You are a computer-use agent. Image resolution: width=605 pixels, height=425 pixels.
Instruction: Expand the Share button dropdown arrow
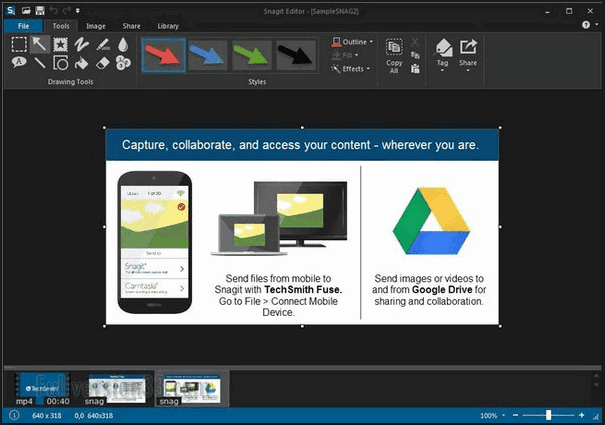click(468, 71)
